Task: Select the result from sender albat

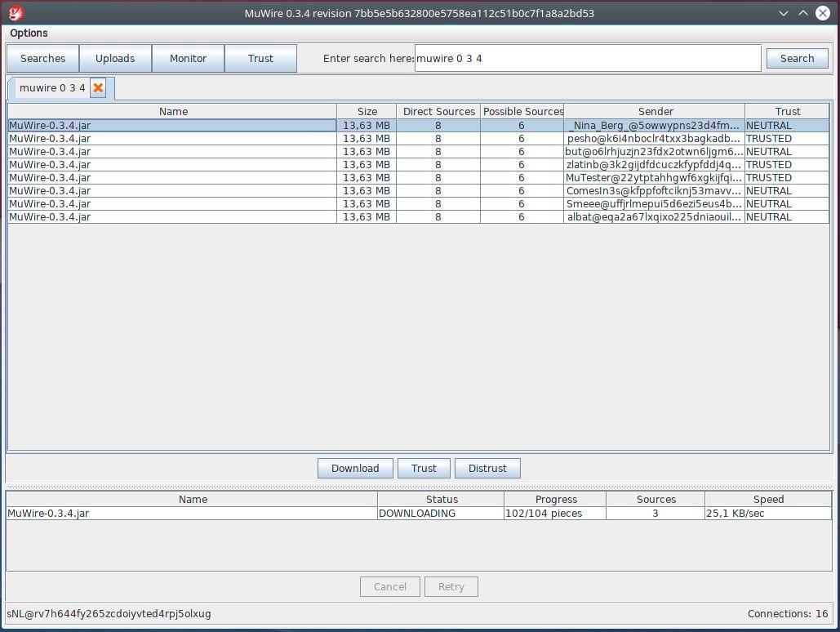Action: 419,217
